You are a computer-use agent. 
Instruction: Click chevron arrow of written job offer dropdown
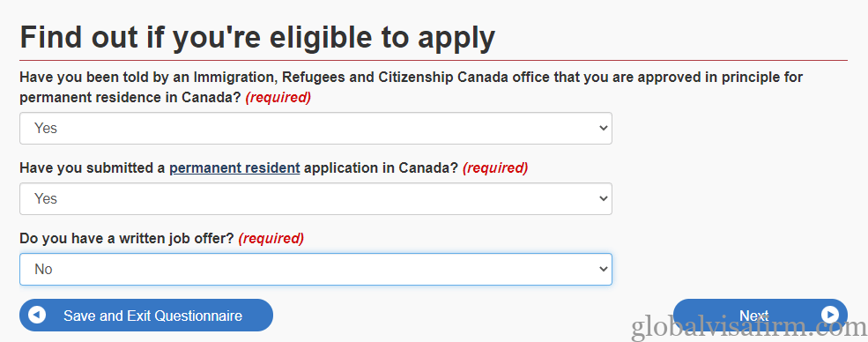pyautogui.click(x=604, y=270)
